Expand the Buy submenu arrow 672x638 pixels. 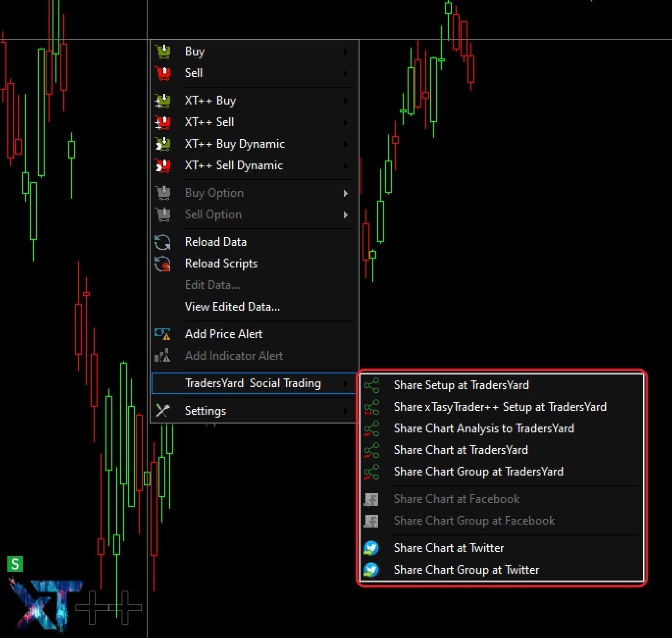coord(346,52)
